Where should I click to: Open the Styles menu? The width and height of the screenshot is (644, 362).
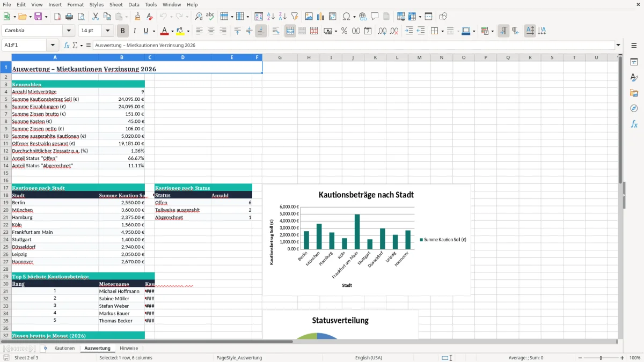pyautogui.click(x=97, y=4)
